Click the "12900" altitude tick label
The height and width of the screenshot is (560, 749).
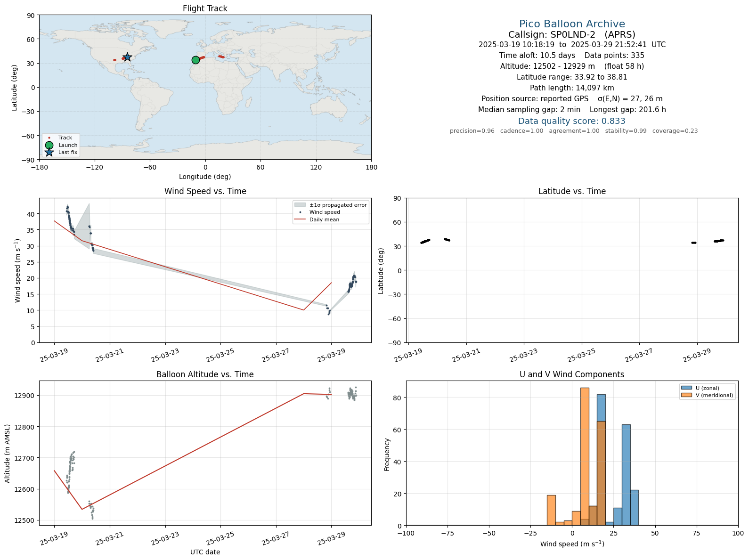(x=24, y=396)
